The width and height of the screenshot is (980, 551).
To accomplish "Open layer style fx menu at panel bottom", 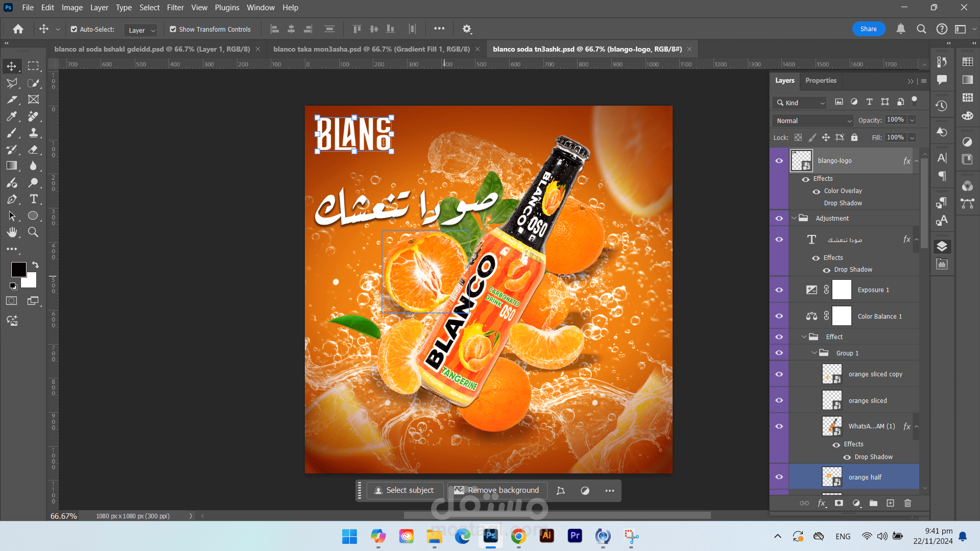I will click(x=821, y=503).
